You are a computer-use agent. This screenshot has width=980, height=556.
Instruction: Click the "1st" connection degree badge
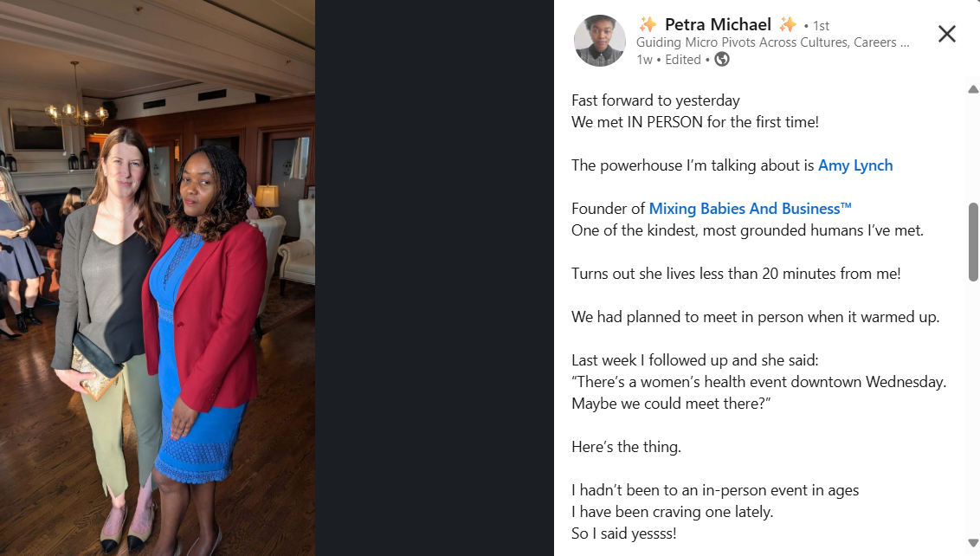820,26
